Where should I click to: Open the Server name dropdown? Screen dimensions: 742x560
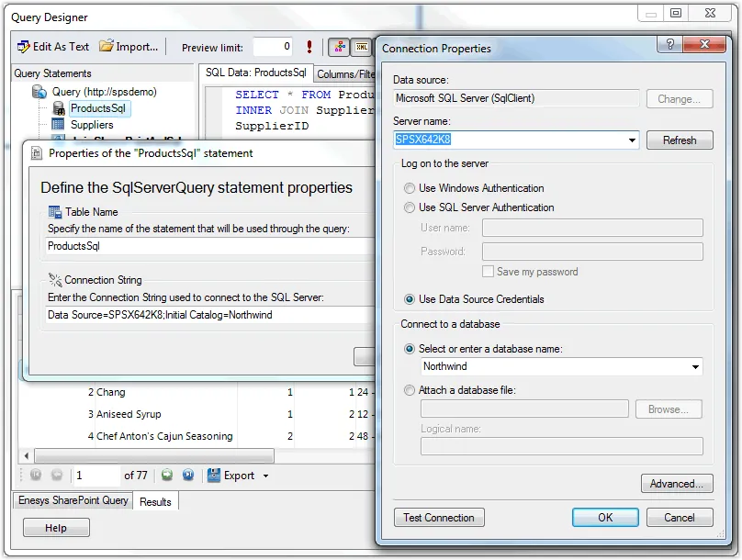(x=632, y=140)
